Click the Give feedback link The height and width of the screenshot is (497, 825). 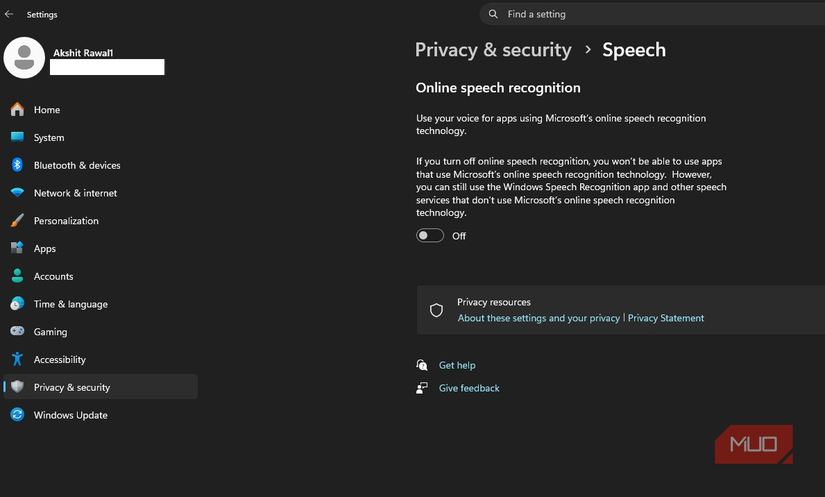coord(469,388)
